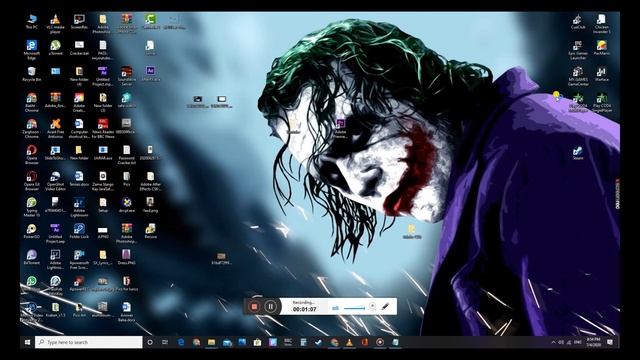Select the Microsoft Edge desktop shortcut

point(32,49)
